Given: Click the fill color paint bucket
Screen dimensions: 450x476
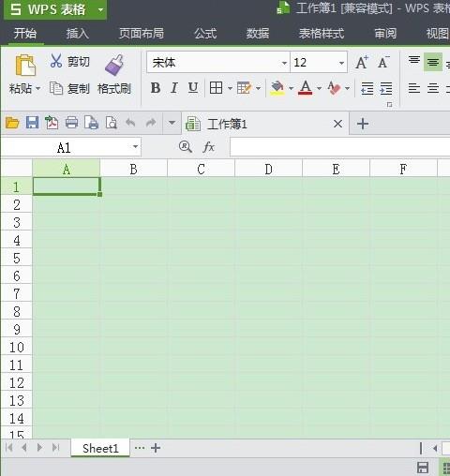Looking at the screenshot, I should [277, 88].
